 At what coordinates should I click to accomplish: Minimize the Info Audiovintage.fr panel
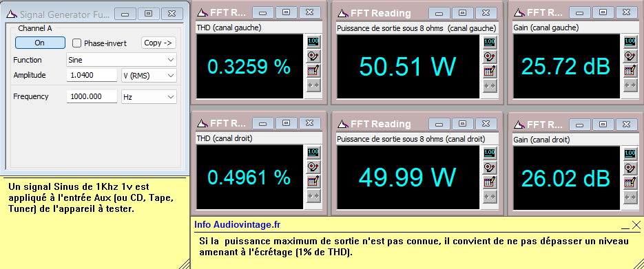(x=625, y=226)
